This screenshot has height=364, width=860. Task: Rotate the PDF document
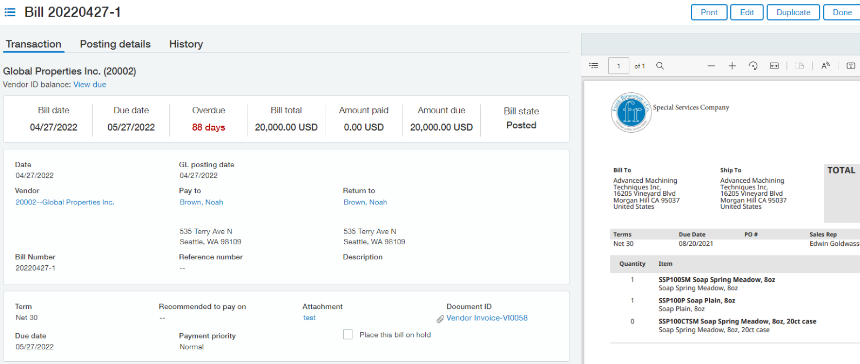pyautogui.click(x=753, y=66)
